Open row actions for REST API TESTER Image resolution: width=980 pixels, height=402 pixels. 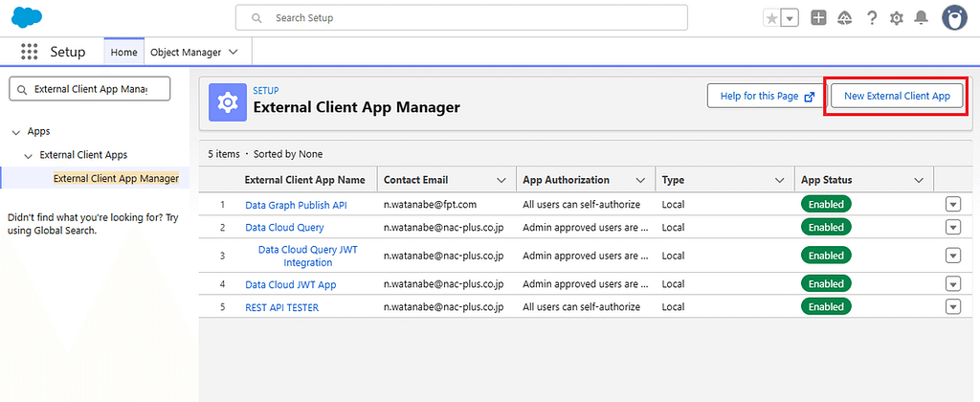953,307
